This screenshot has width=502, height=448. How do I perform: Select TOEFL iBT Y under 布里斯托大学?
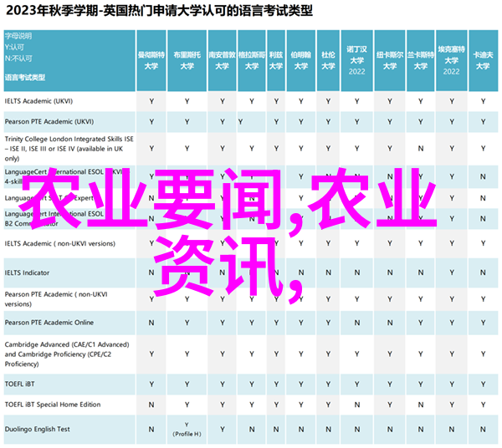(187, 384)
